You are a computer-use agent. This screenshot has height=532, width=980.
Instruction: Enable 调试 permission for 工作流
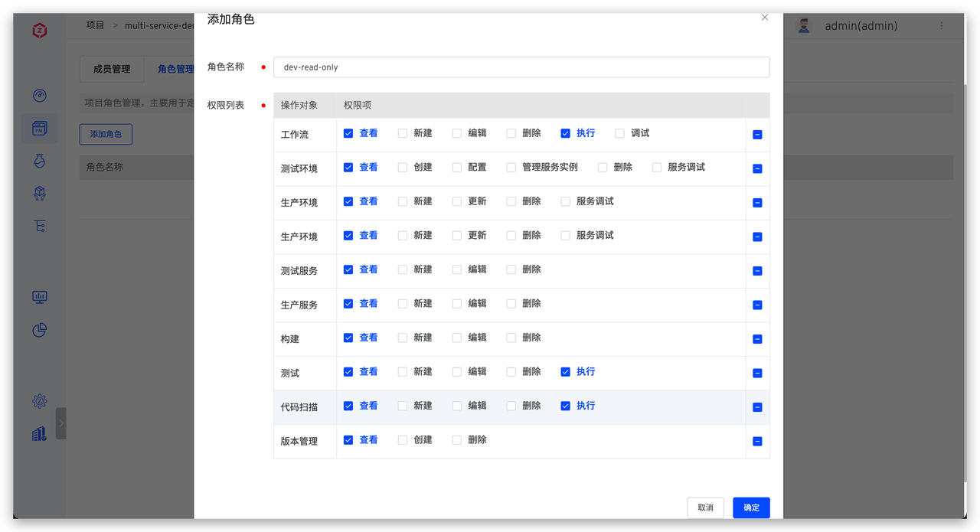[619, 133]
